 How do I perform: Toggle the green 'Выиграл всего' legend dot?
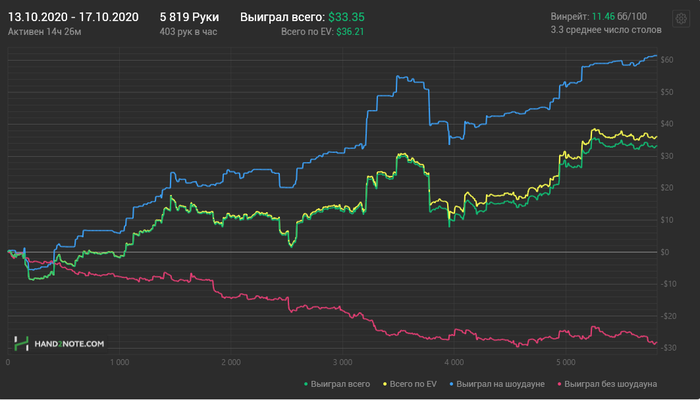(305, 383)
